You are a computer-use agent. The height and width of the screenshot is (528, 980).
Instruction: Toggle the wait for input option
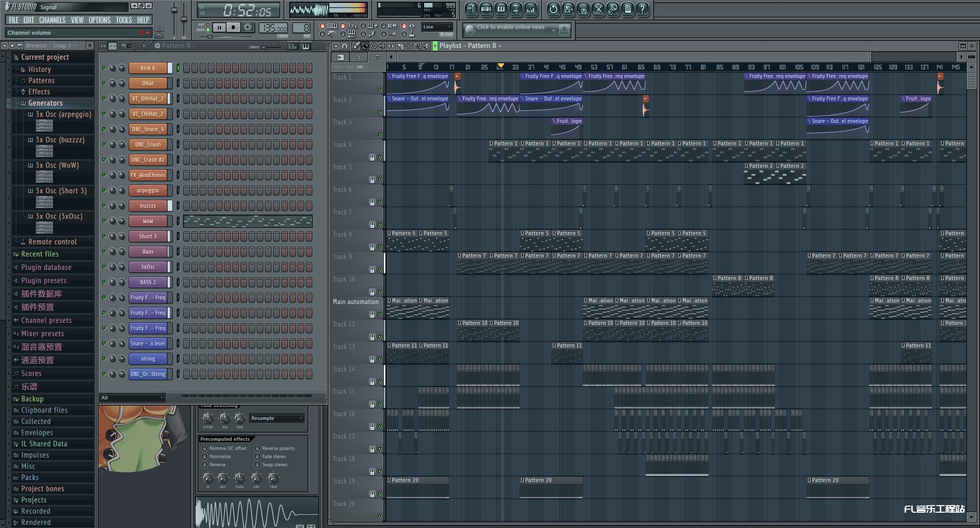[348, 34]
